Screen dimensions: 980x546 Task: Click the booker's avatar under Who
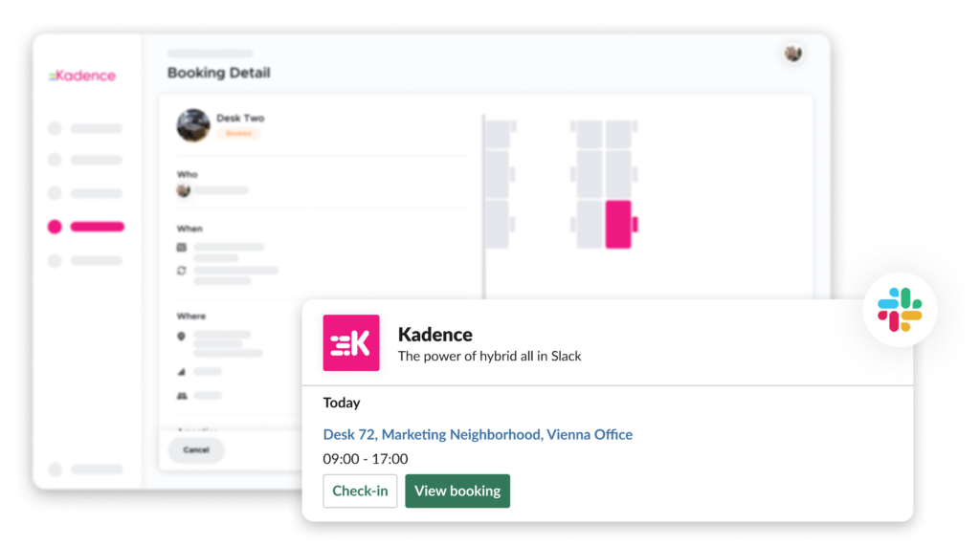(183, 190)
